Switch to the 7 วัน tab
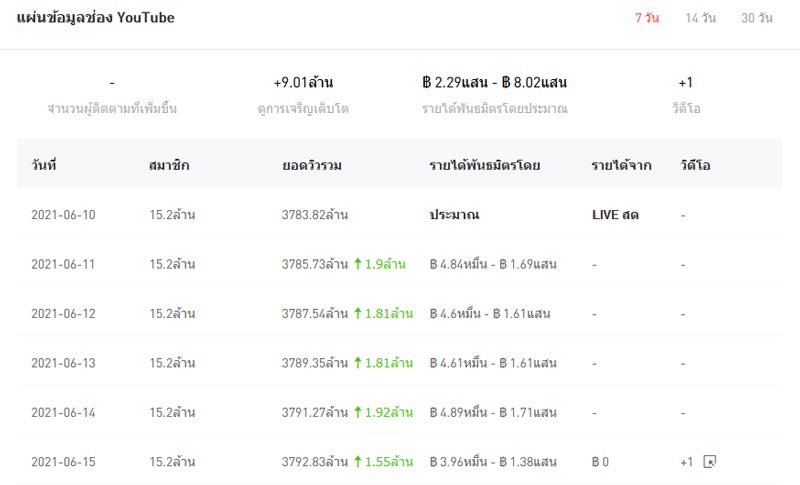The height and width of the screenshot is (485, 800). click(647, 18)
